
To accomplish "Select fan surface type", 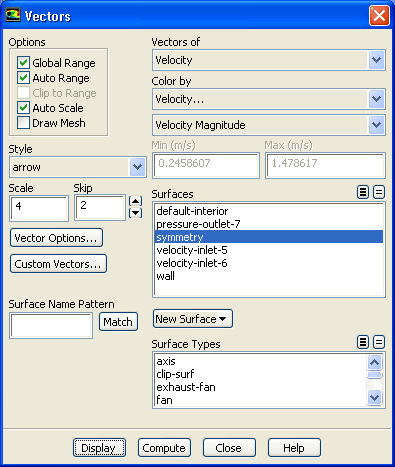I will pos(261,400).
